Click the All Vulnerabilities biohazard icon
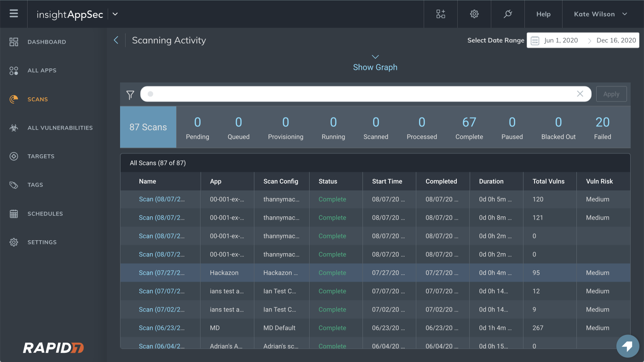 pyautogui.click(x=14, y=128)
